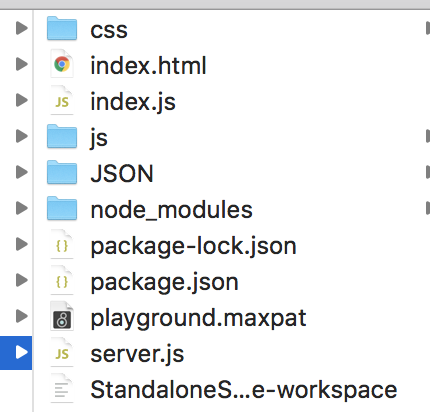Toggle the highlighted arrow next to server.js

22,352
